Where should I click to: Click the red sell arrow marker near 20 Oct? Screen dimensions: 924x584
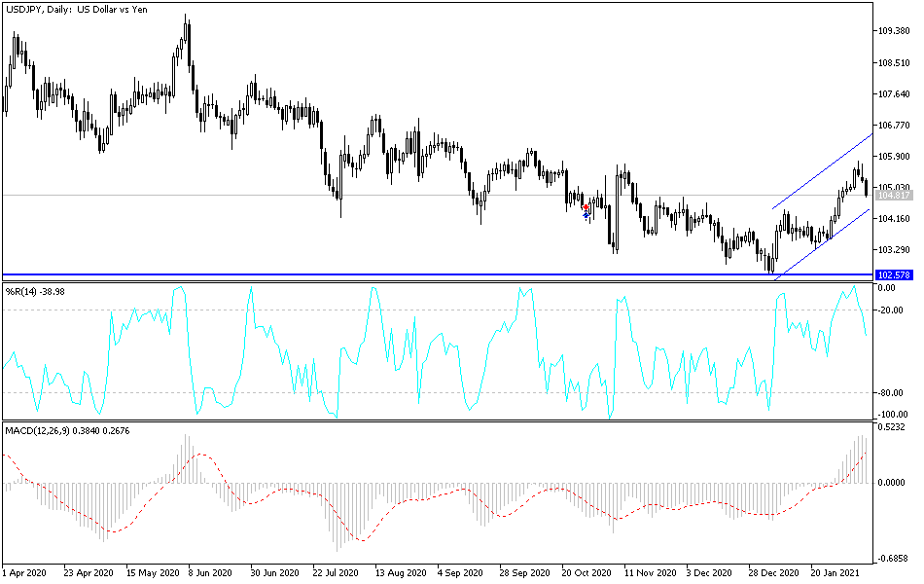coord(586,206)
